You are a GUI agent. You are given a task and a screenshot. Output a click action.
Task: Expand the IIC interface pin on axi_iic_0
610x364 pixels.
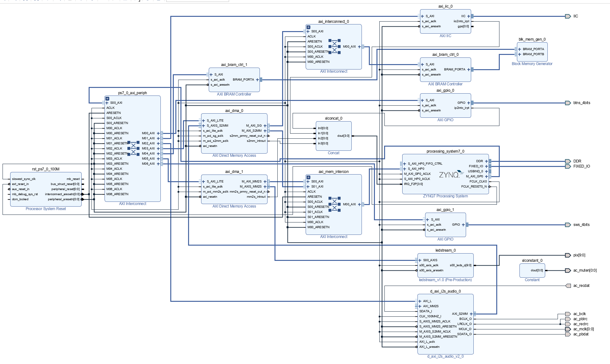(x=469, y=16)
